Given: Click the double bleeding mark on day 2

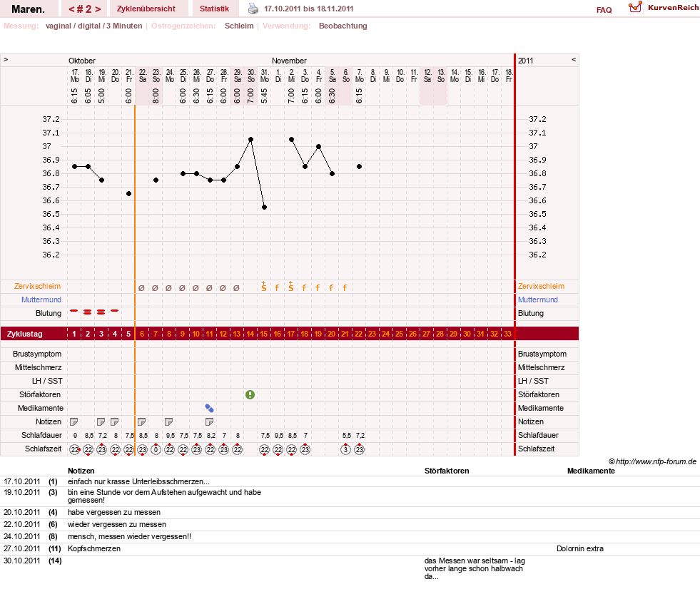Looking at the screenshot, I should (88, 312).
